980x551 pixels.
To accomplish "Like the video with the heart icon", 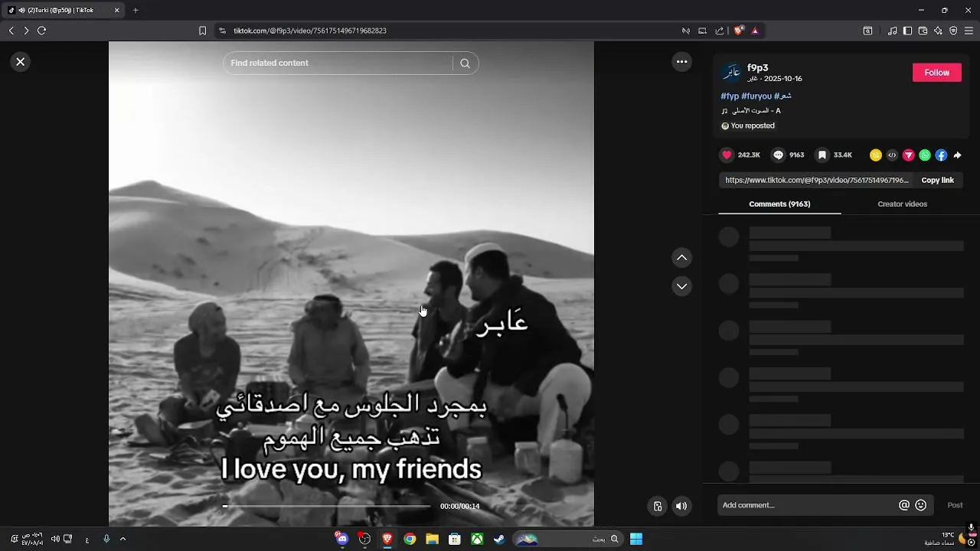I will tap(727, 155).
